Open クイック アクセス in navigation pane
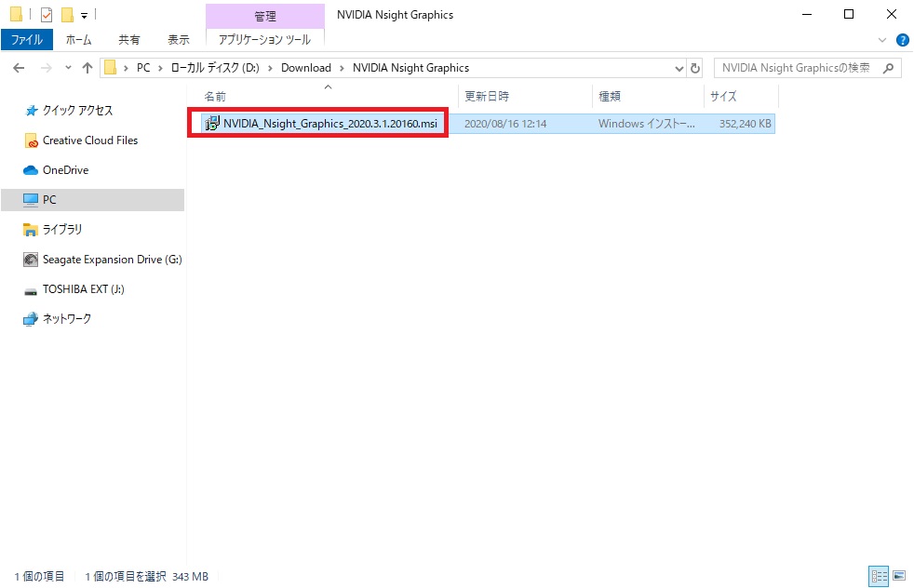 (x=77, y=110)
